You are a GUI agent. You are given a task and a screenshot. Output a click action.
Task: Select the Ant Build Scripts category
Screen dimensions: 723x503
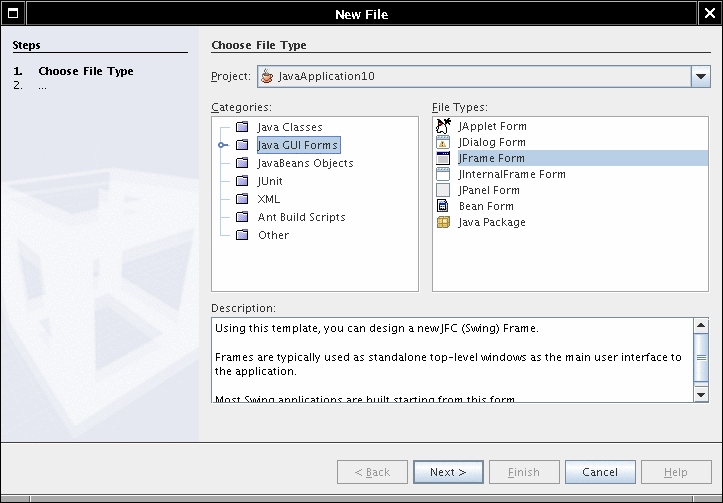click(x=300, y=217)
